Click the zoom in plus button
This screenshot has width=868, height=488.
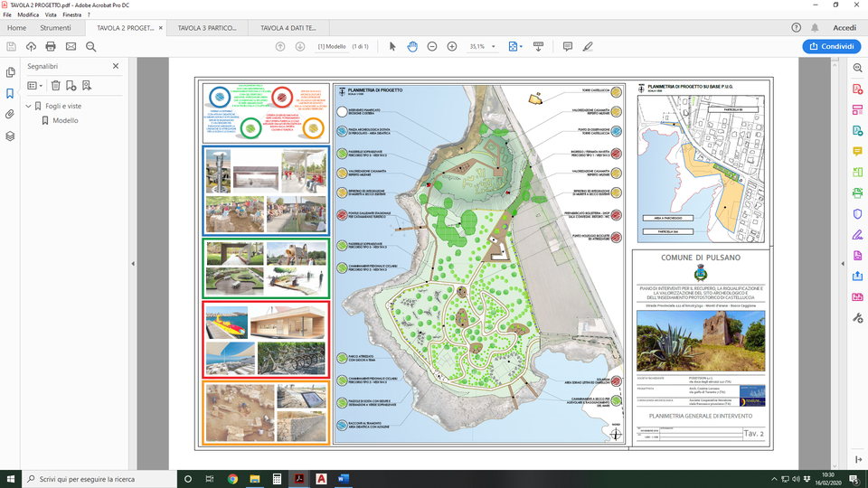tap(451, 46)
